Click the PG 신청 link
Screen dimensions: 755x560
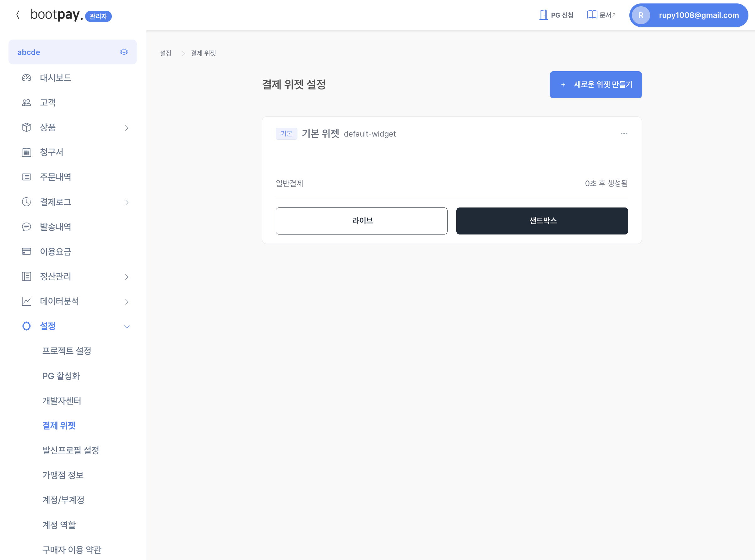(556, 15)
